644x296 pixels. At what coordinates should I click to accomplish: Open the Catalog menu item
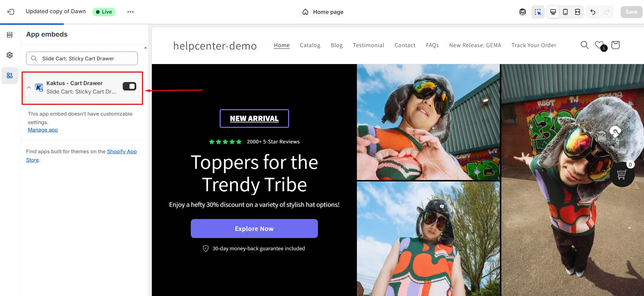click(310, 45)
